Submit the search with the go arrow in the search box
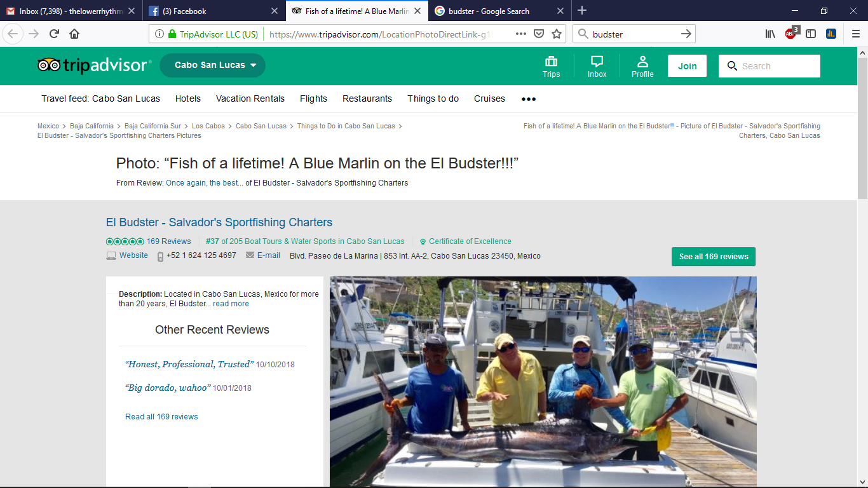Screen dimensions: 868x488 tap(686, 34)
